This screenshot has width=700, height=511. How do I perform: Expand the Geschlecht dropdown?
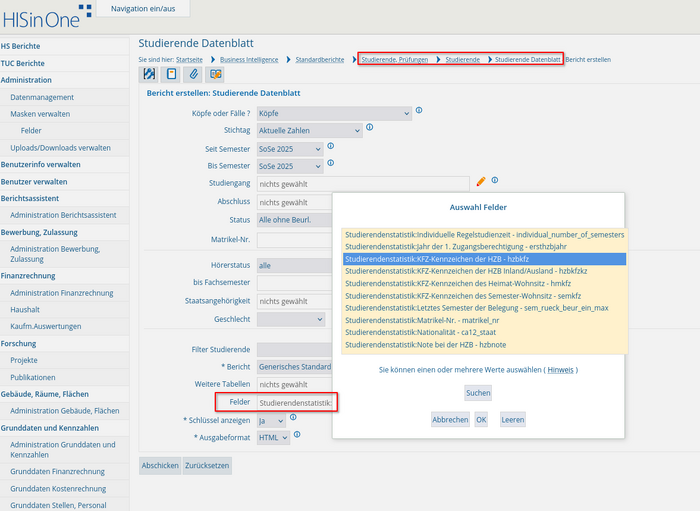point(291,320)
